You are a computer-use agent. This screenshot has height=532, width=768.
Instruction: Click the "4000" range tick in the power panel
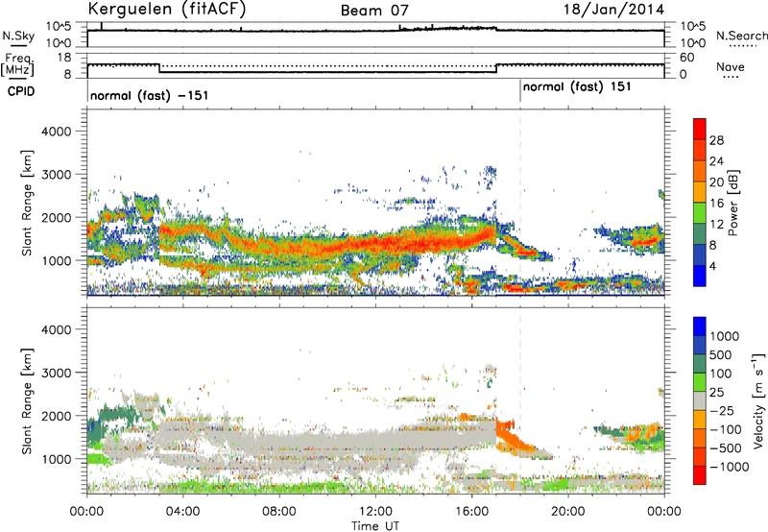pos(57,132)
